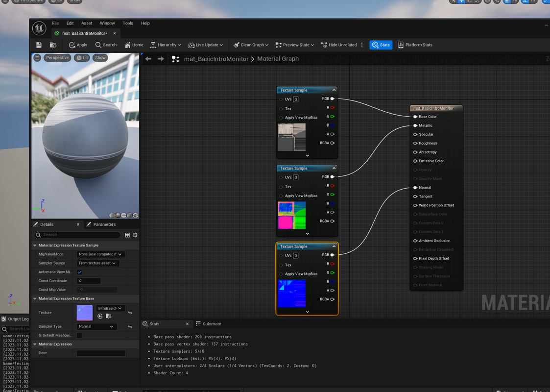Set preview mesh to custom selected mesh
This screenshot has height=392, width=550.
[x=136, y=215]
